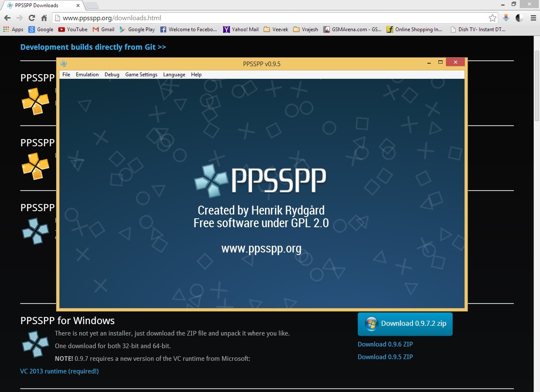Select the PPSSPP Downloads tab
Image resolution: width=540 pixels, height=392 pixels.
coord(42,5)
